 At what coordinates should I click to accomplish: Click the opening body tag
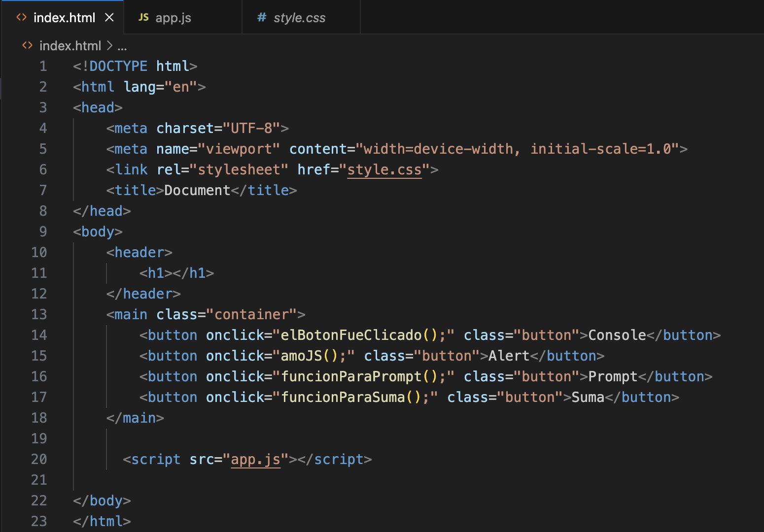click(x=98, y=232)
